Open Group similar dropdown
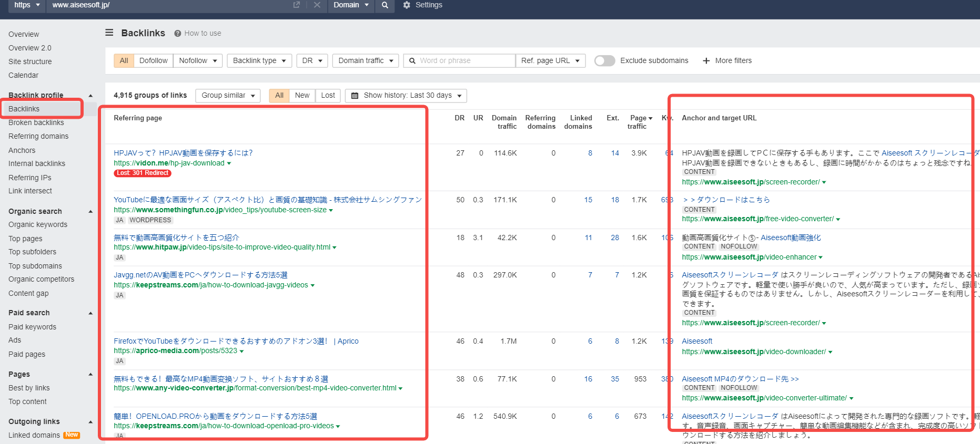Screen dimensions: 980x444 click(x=228, y=95)
